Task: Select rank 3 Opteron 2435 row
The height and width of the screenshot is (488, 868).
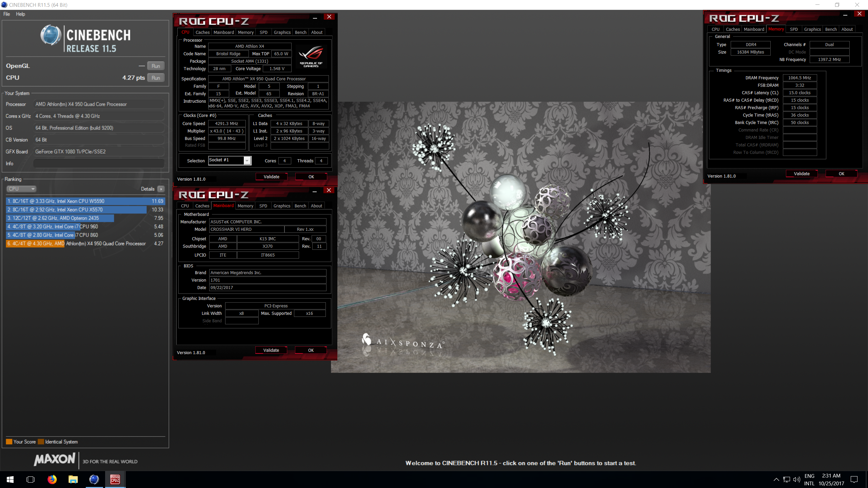Action: [85, 218]
